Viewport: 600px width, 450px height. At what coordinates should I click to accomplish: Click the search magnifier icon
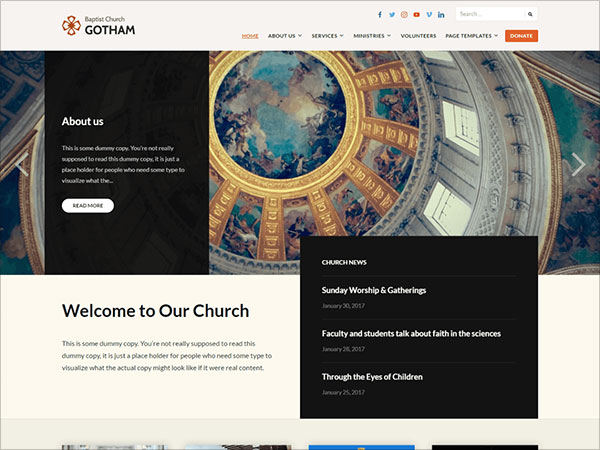(530, 14)
